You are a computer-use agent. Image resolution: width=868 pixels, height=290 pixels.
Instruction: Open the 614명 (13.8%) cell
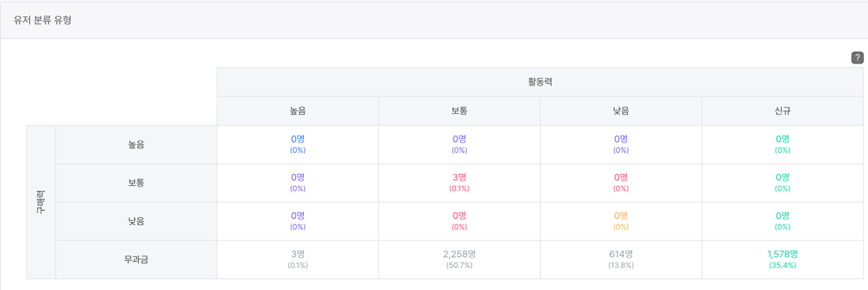[621, 259]
